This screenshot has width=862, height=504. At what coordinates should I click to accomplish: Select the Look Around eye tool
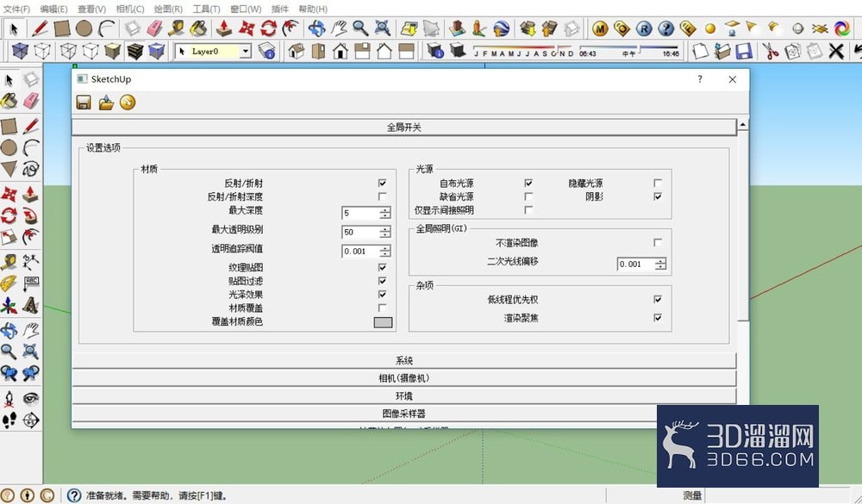tap(31, 397)
